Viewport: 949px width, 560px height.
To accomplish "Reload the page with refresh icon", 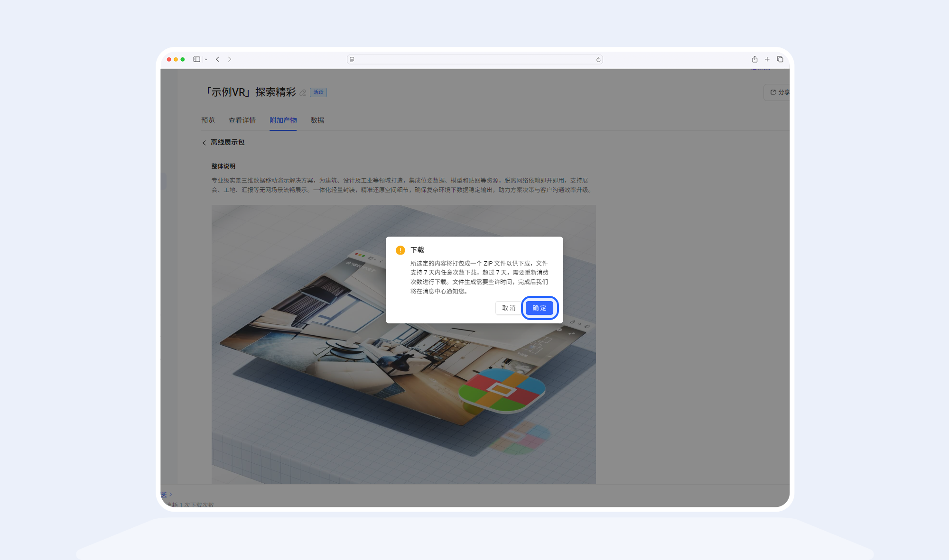I will point(598,59).
